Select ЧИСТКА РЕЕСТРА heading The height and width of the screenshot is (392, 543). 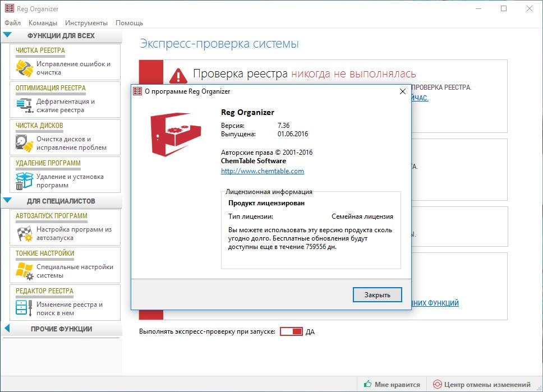(x=40, y=50)
